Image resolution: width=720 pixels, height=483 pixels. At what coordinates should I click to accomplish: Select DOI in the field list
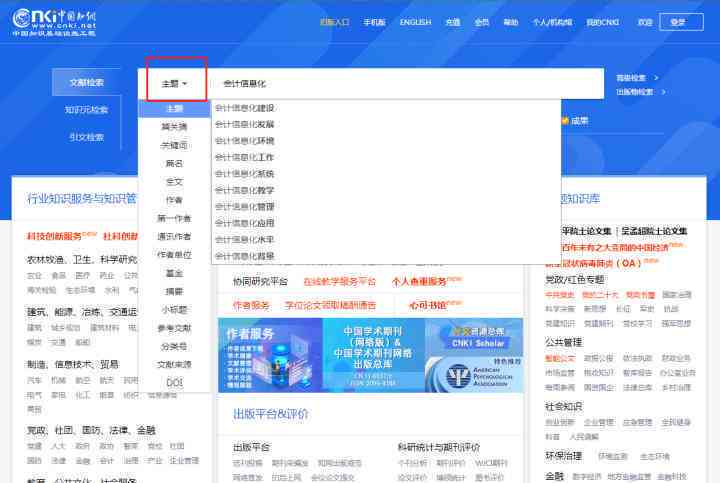click(x=174, y=382)
